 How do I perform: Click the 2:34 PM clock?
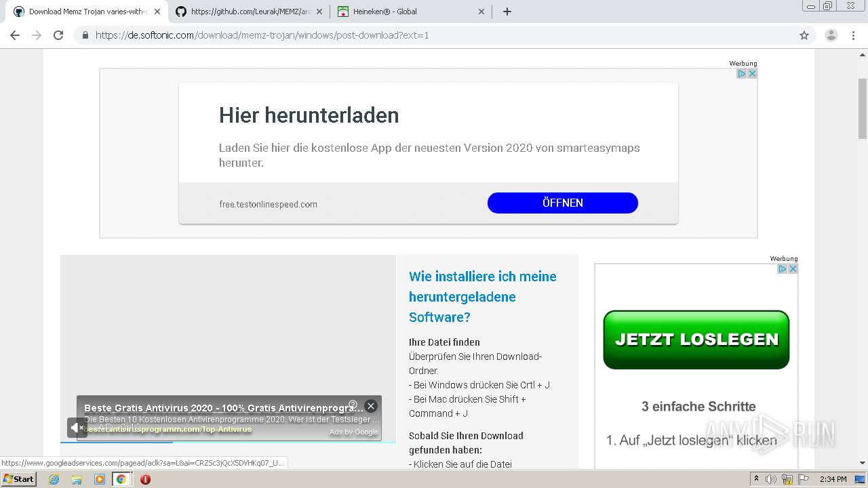[833, 479]
